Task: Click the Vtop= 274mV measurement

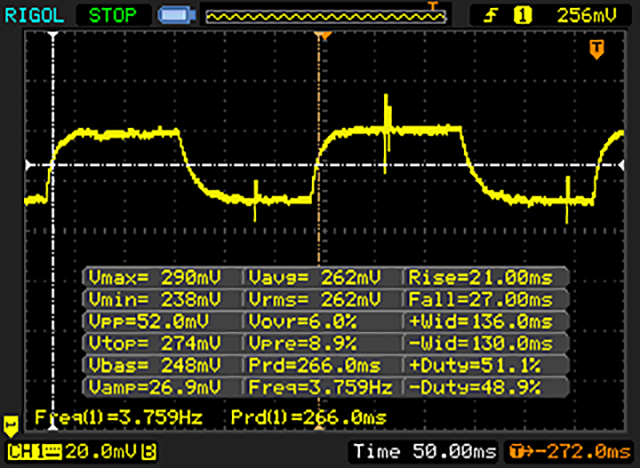Action: (x=155, y=344)
